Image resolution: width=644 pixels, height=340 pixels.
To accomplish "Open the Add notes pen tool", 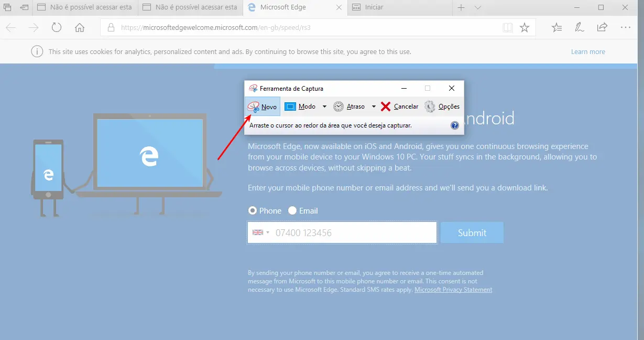I will click(x=580, y=28).
